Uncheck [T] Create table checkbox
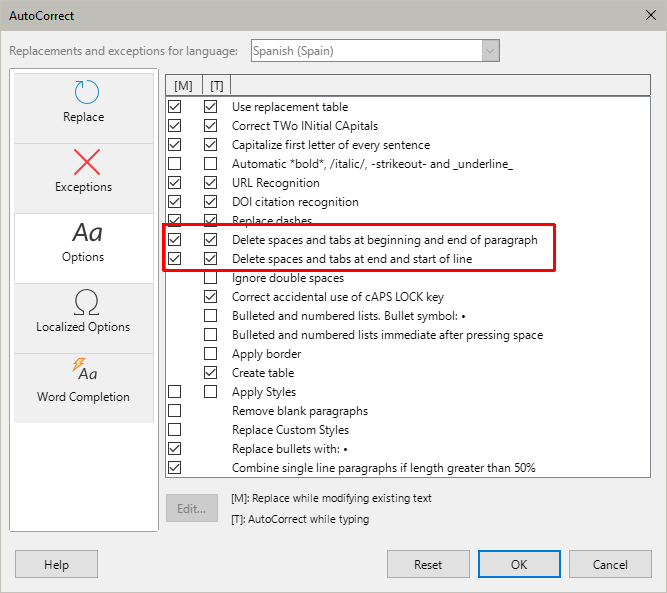Image resolution: width=667 pixels, height=593 pixels. point(211,373)
